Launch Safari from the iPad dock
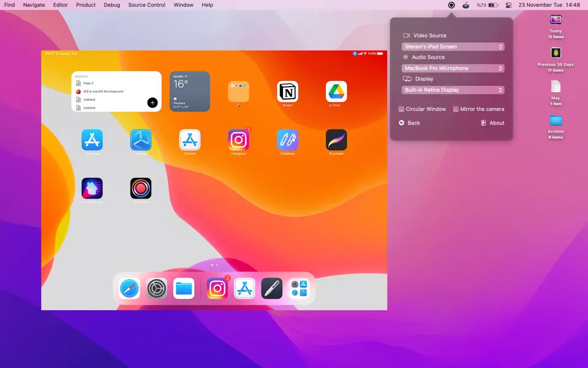 tap(129, 288)
